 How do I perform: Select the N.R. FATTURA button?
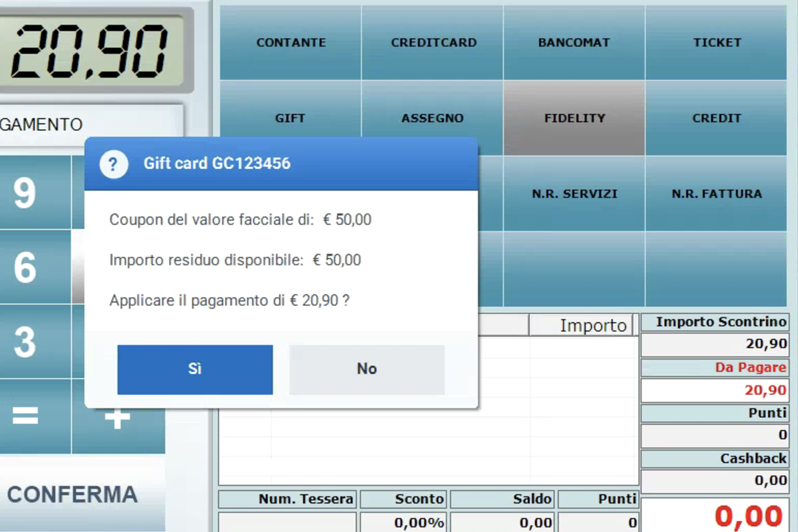tap(717, 193)
